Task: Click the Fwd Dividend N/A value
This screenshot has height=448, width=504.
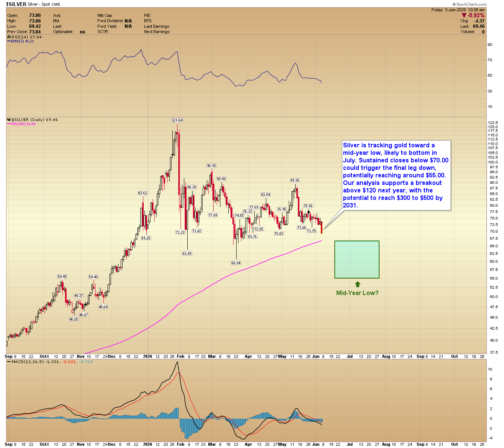Action: (128, 21)
